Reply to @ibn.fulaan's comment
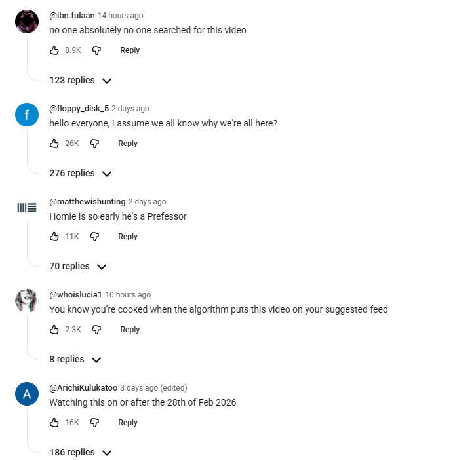The height and width of the screenshot is (460, 476). coord(130,50)
